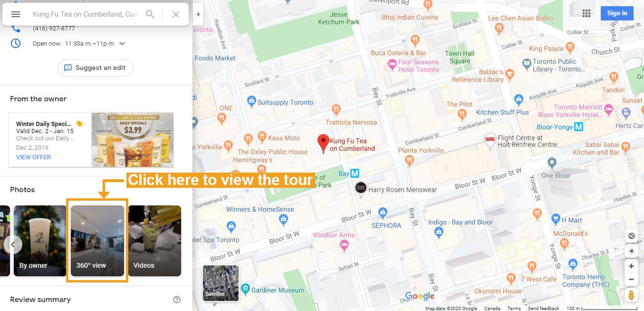Viewport: 644px width, 311px height.
Task: Click the search magnifier icon
Action: point(150,14)
